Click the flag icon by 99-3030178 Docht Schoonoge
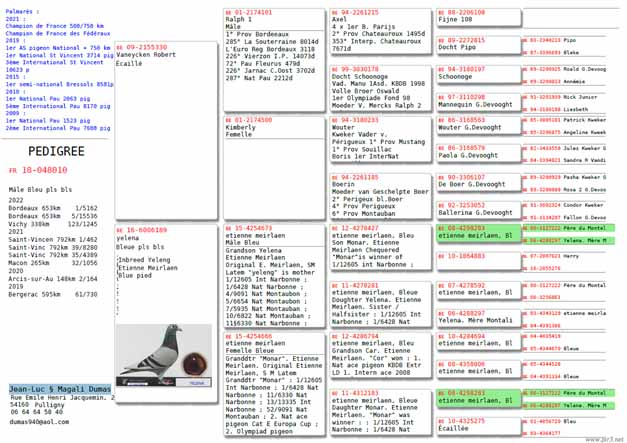 [x=335, y=69]
